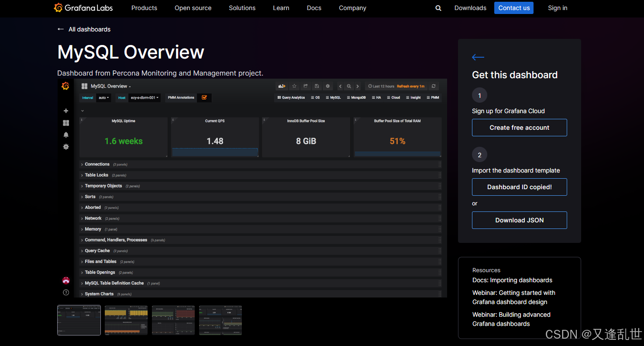The height and width of the screenshot is (346, 644).
Task: Expand the Query Cache row
Action: click(x=260, y=251)
